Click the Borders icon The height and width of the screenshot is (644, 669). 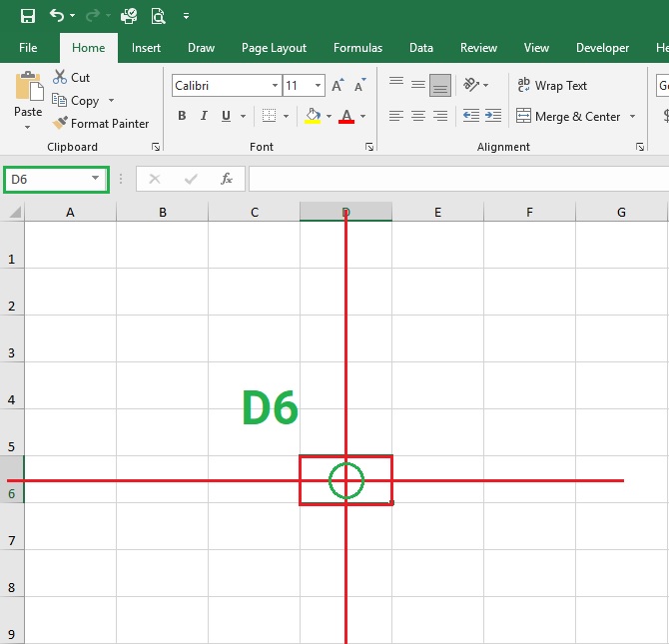point(269,115)
